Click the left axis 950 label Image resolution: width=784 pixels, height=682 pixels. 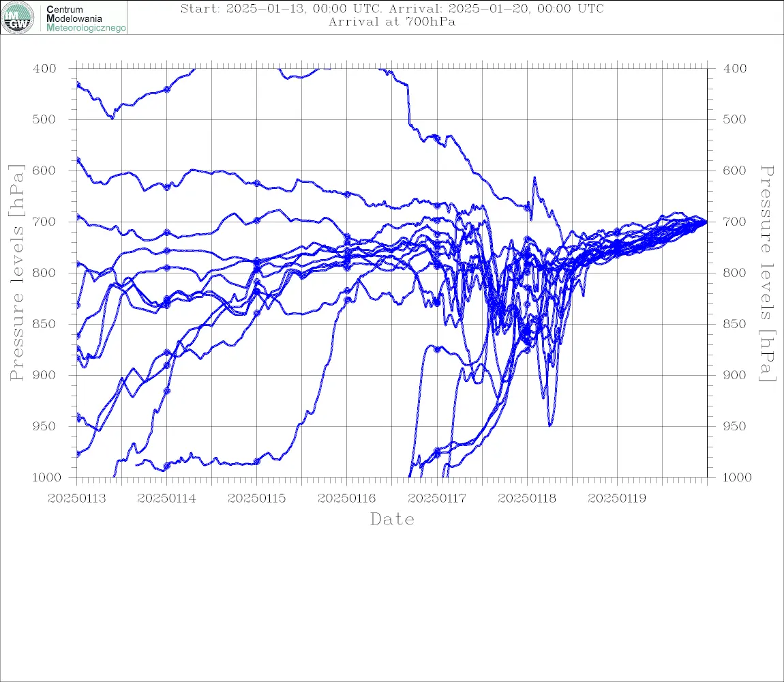coord(44,426)
